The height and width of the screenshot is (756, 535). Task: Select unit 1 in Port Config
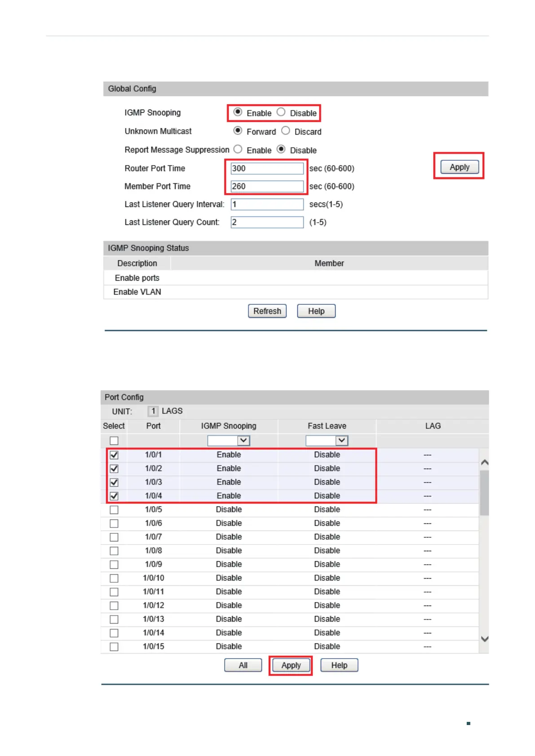153,411
